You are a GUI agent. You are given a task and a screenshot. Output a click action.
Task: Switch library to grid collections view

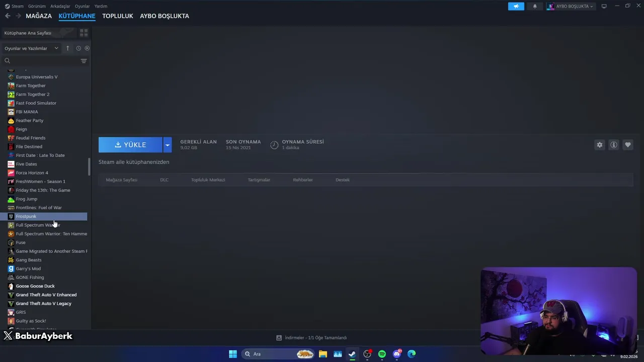point(84,33)
